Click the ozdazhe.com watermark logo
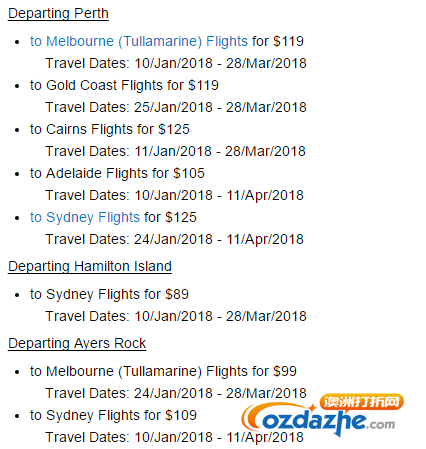The height and width of the screenshot is (449, 426). [322, 415]
